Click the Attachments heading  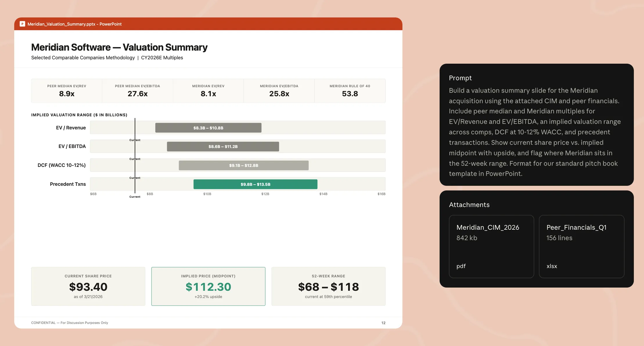[x=469, y=205]
